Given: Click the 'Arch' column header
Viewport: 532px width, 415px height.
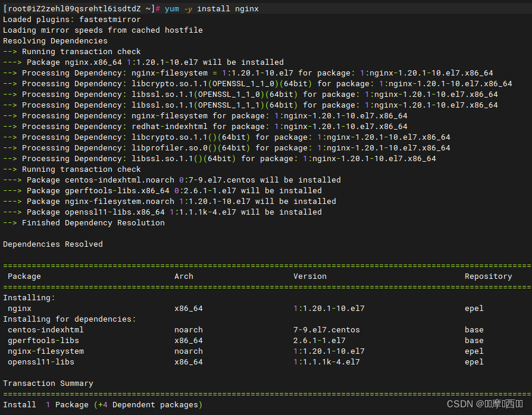Looking at the screenshot, I should point(184,276).
